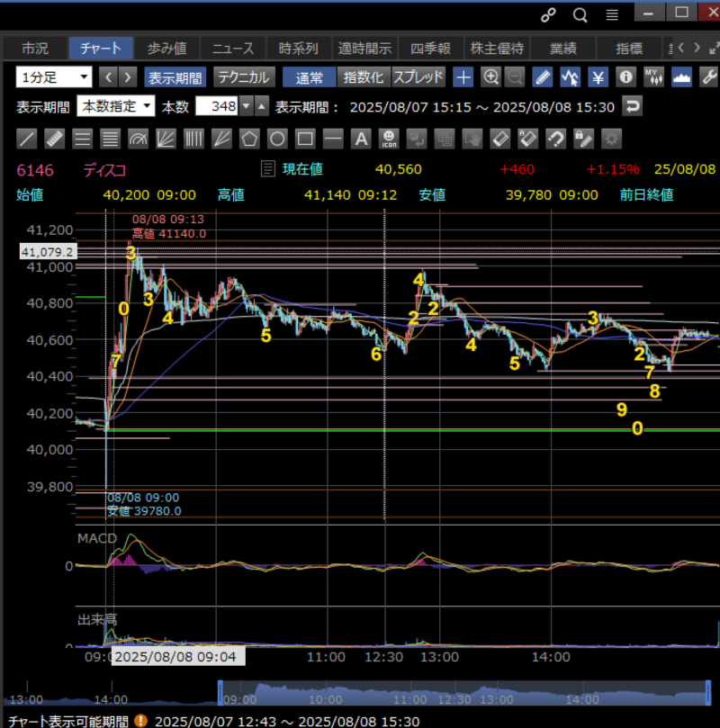Expand the window with diagonal arrows icon
This screenshot has height=728, width=720.
tap(715, 49)
